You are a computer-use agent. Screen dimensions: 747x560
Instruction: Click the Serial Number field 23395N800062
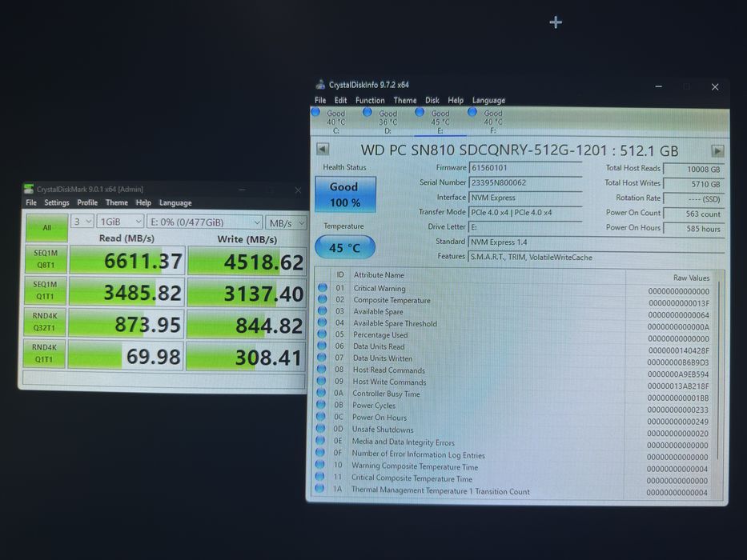[x=525, y=182]
